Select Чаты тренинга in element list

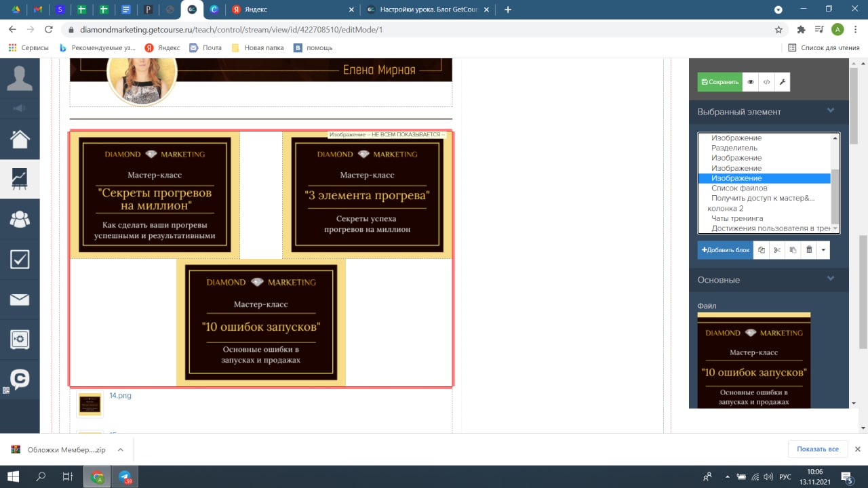tap(737, 218)
